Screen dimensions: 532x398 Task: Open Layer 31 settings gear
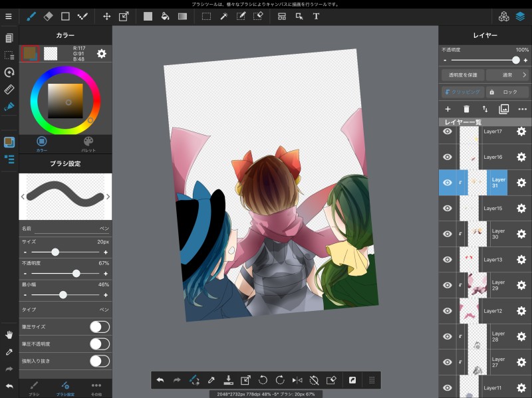pos(521,183)
